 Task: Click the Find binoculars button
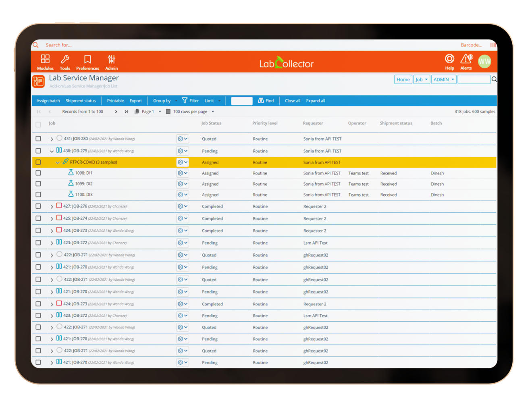pos(266,101)
